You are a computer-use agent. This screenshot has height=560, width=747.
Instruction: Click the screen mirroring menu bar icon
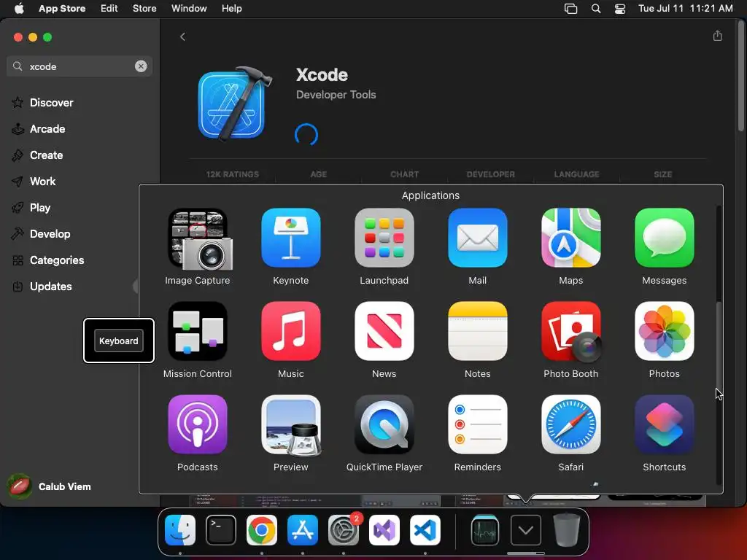pos(570,8)
